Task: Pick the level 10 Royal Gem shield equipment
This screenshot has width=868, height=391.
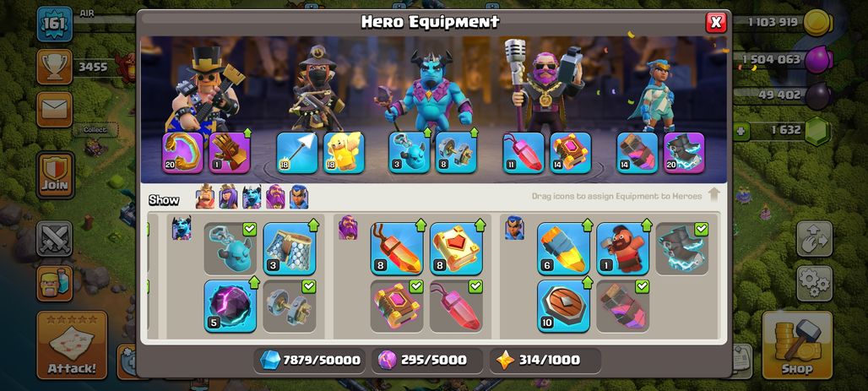Action: tap(563, 307)
